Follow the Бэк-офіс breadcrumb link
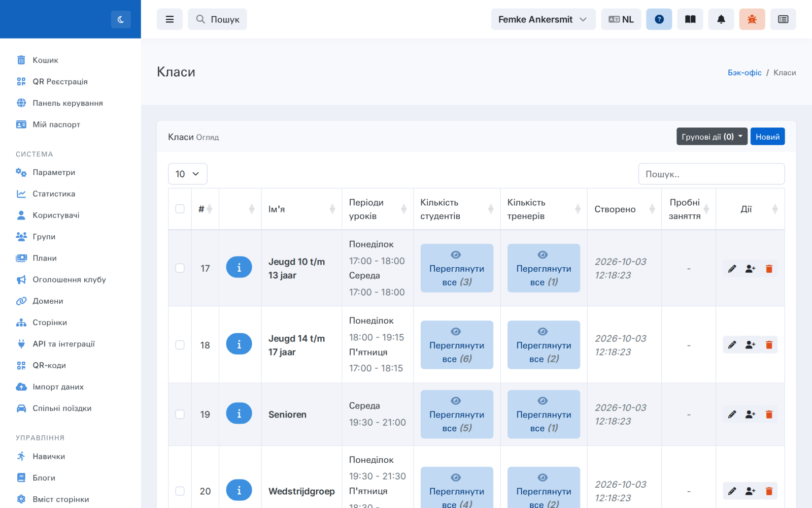 click(745, 73)
